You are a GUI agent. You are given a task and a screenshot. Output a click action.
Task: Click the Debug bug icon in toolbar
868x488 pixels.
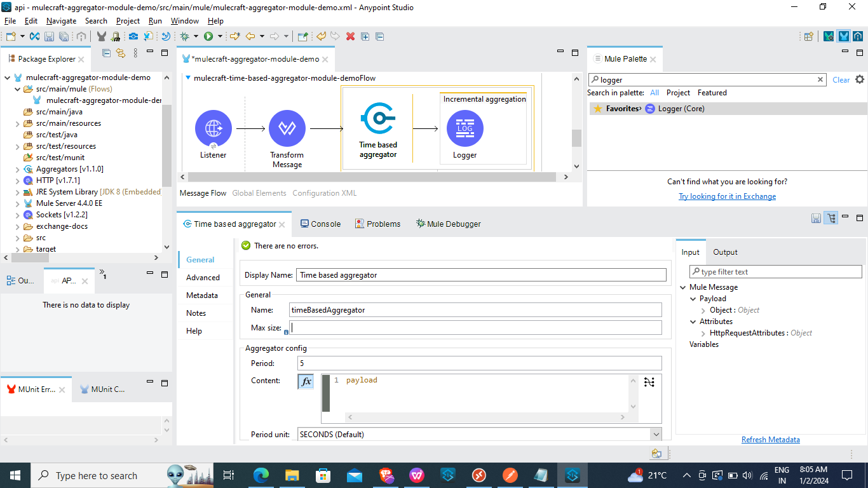[x=184, y=36]
